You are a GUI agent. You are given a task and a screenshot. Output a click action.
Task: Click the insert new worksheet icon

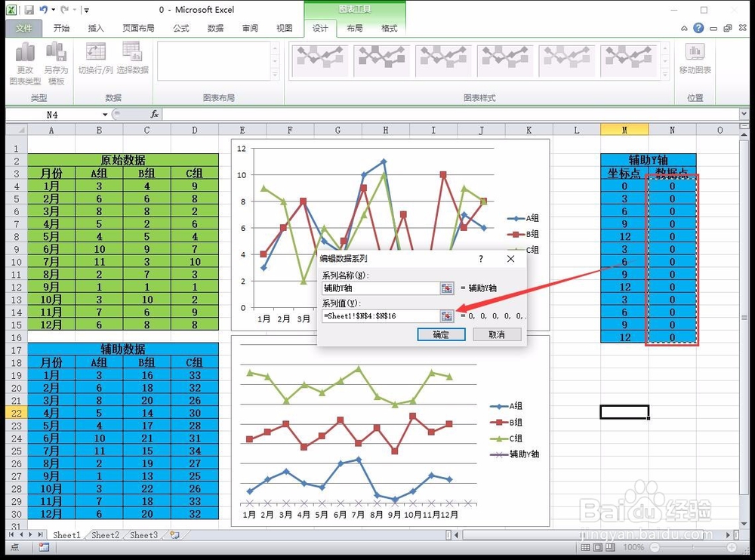(x=174, y=535)
